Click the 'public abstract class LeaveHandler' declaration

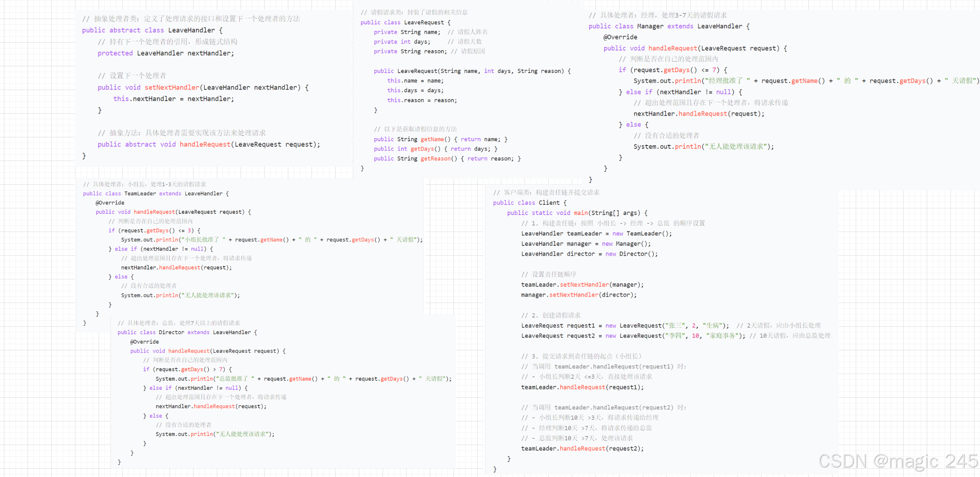152,30
